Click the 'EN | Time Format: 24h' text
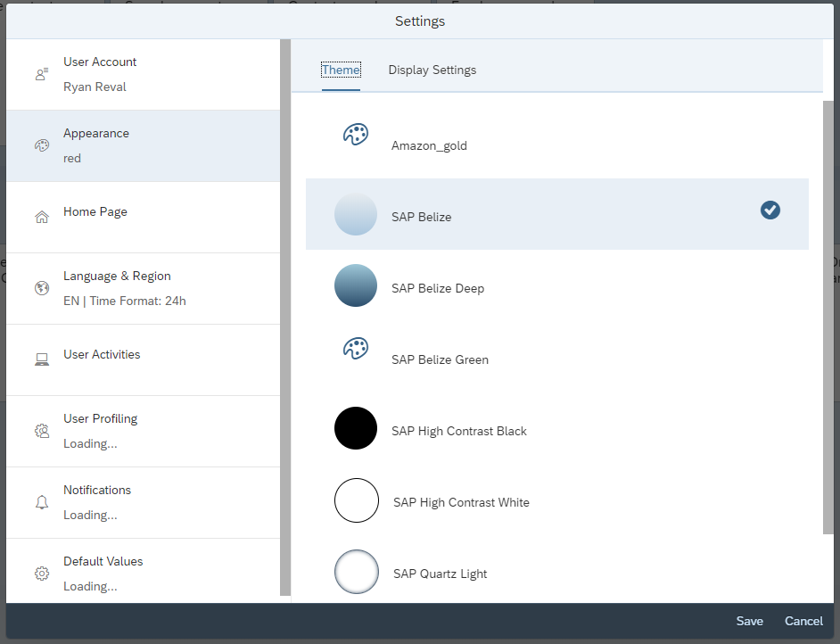Viewport: 840px width, 644px height. (x=124, y=301)
